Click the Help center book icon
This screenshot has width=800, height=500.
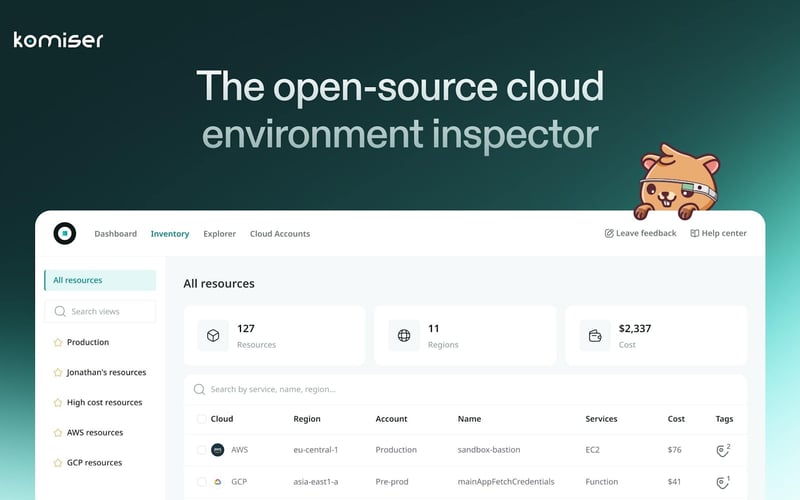point(694,233)
